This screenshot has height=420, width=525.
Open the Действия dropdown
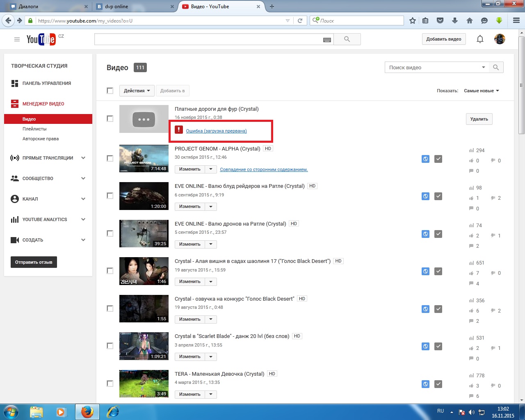click(137, 91)
